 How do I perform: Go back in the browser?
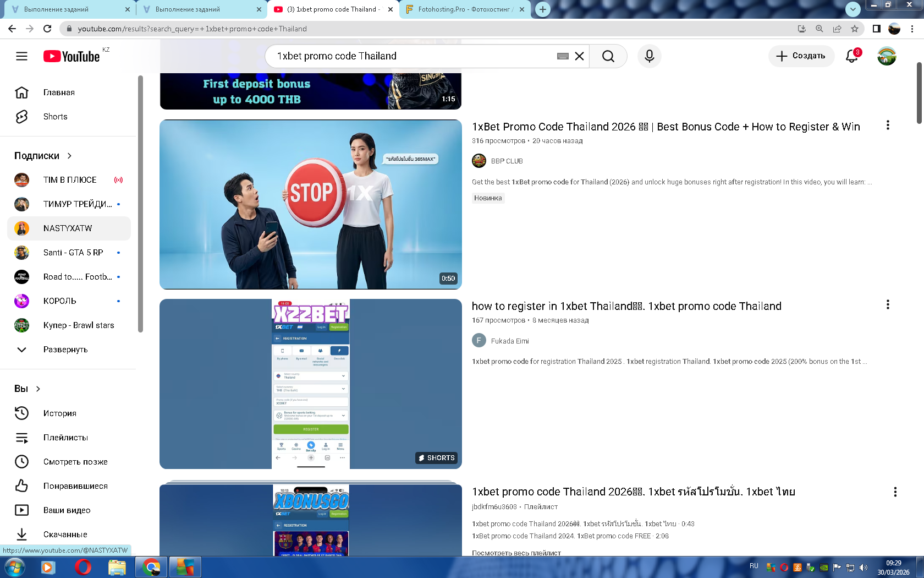12,29
